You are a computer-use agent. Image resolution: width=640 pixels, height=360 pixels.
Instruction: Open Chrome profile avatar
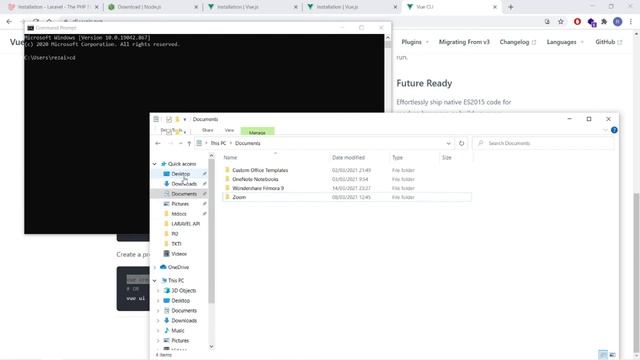click(617, 22)
